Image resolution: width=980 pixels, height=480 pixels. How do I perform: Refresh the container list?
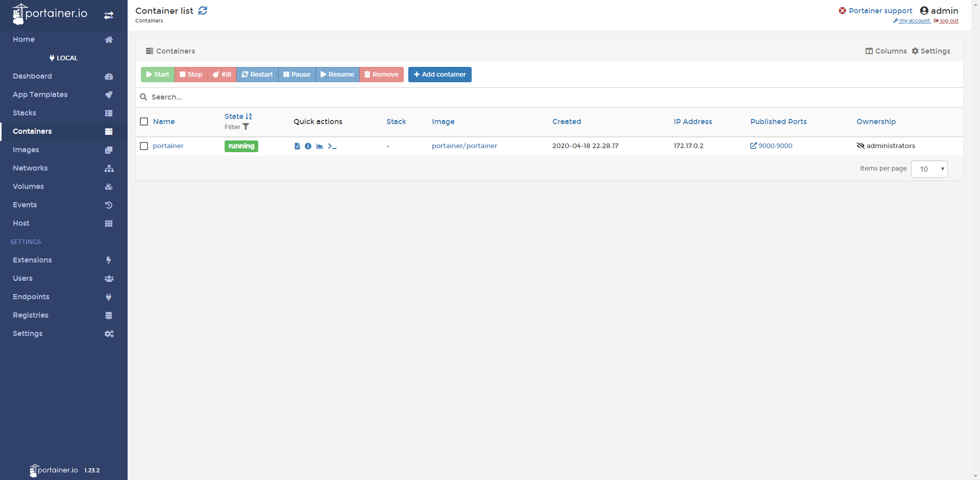[x=203, y=11]
